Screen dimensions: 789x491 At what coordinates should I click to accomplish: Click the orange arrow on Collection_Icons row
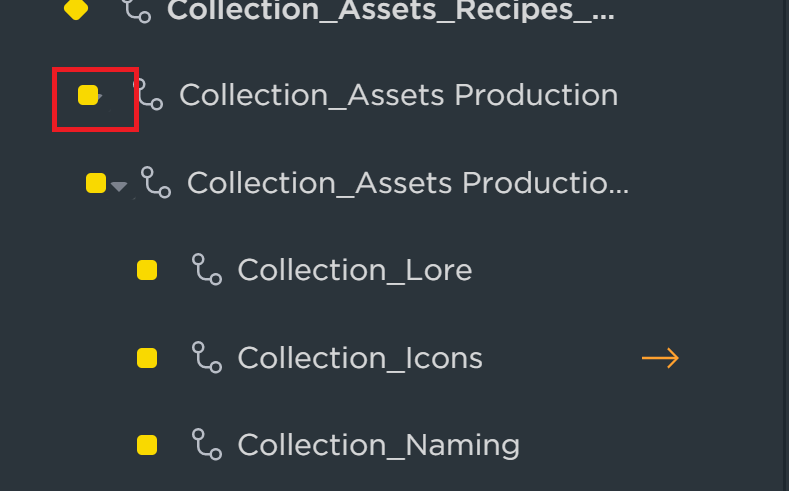[660, 358]
